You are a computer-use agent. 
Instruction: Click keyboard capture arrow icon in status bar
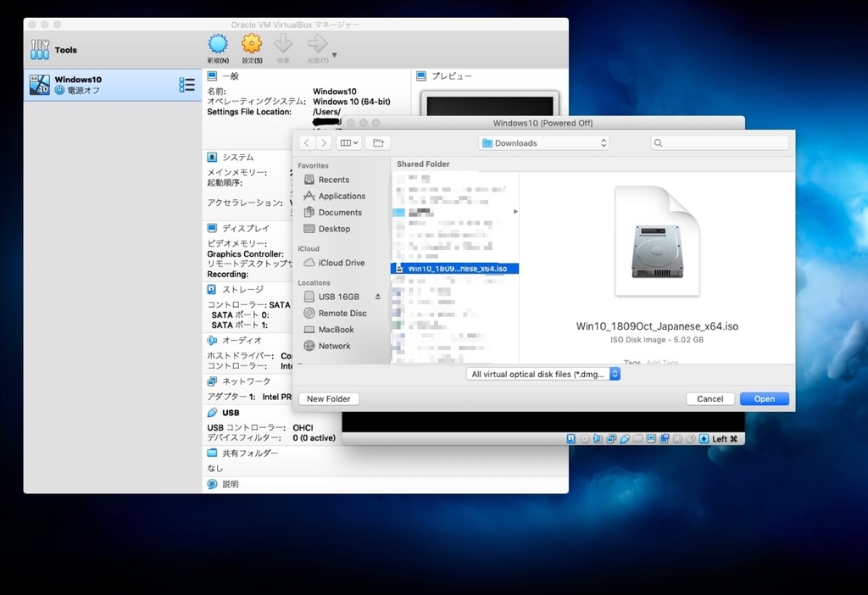tap(704, 438)
